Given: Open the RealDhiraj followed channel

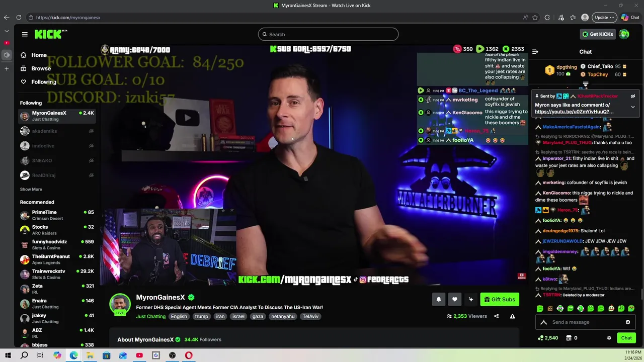Looking at the screenshot, I should point(56,175).
